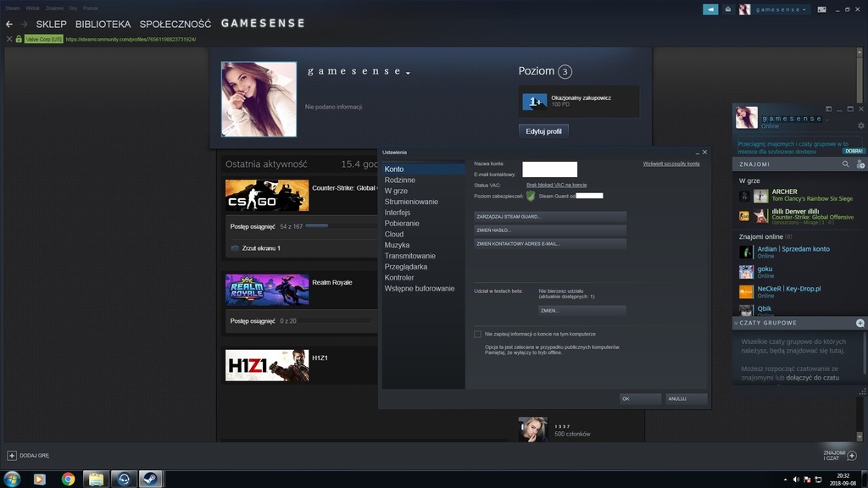This screenshot has height=488, width=868.
Task: Click the headset app taskbar icon
Action: coord(124,479)
